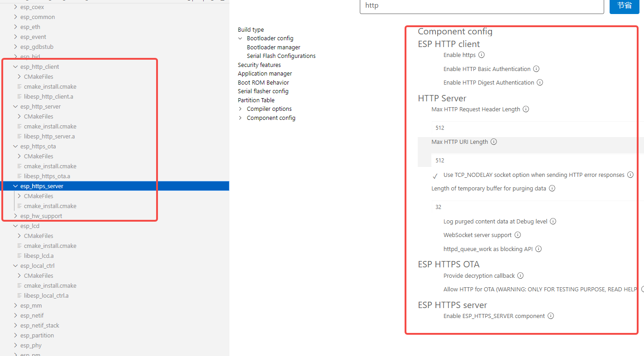
Task: Open Boot ROM Behavior section
Action: click(x=263, y=82)
